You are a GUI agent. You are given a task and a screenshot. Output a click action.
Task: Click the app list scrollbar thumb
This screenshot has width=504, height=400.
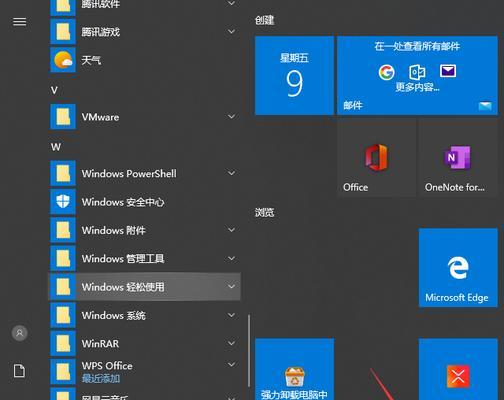249,351
